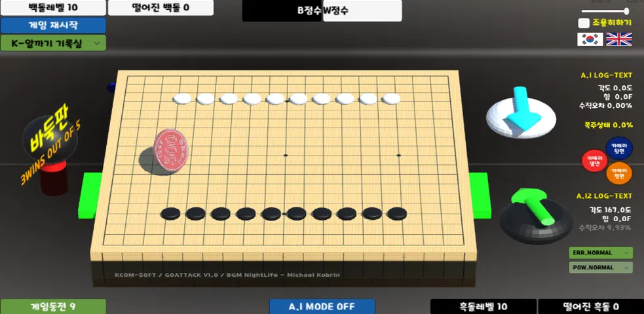The image size is (644, 314).
Task: Open the K-알까기 기록실 dropdown
Action: [53, 43]
